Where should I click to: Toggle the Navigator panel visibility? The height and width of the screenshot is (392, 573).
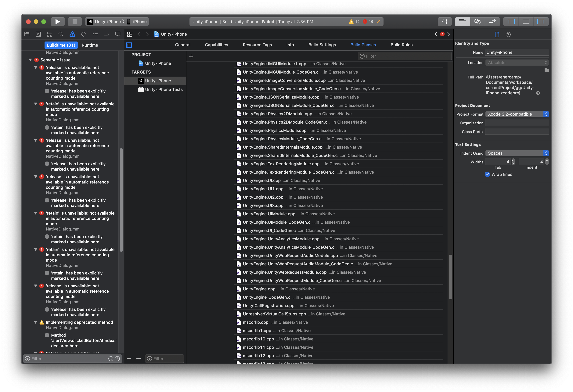(x=511, y=22)
